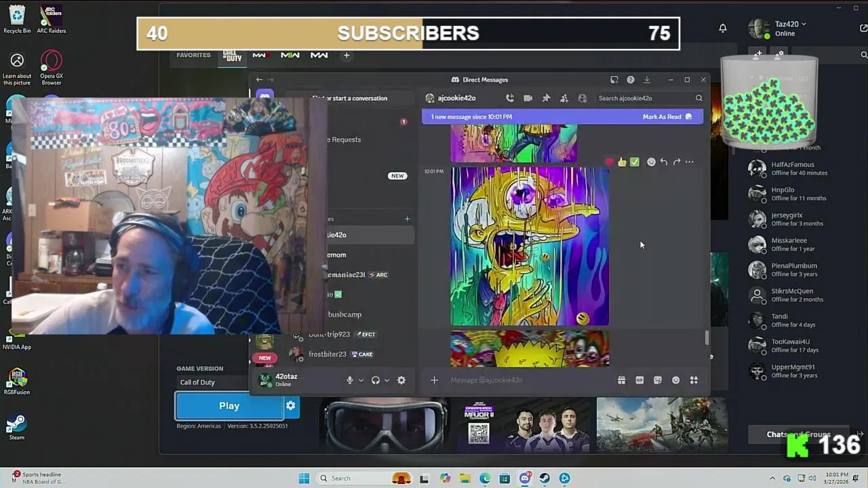
Task: Open add reaction smiley on message
Action: pyautogui.click(x=651, y=162)
